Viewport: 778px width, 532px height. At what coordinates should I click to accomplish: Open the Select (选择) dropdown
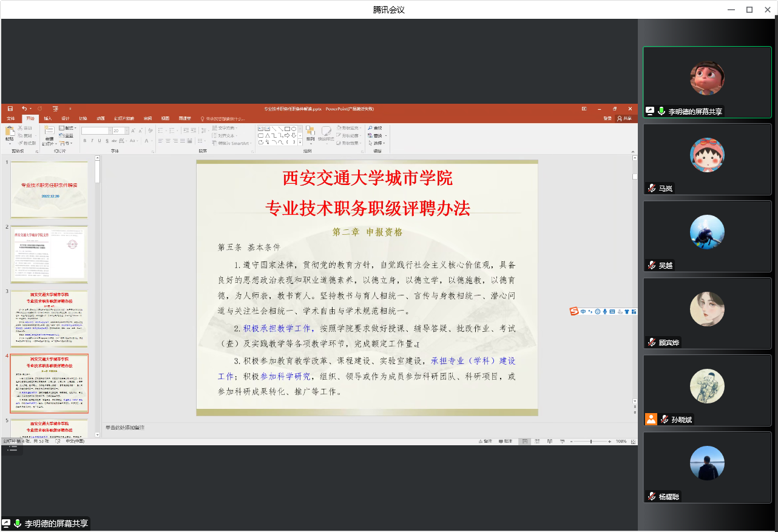click(376, 143)
